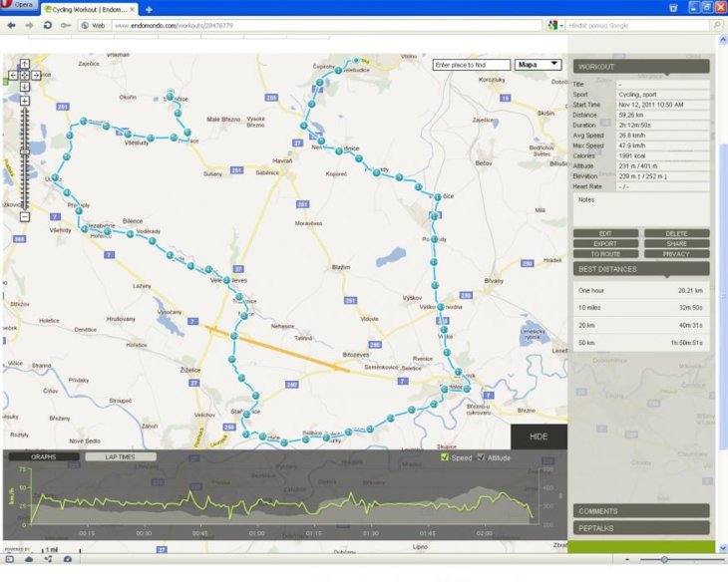728x582 pixels.
Task: Focus the Google search field
Action: pos(639,26)
